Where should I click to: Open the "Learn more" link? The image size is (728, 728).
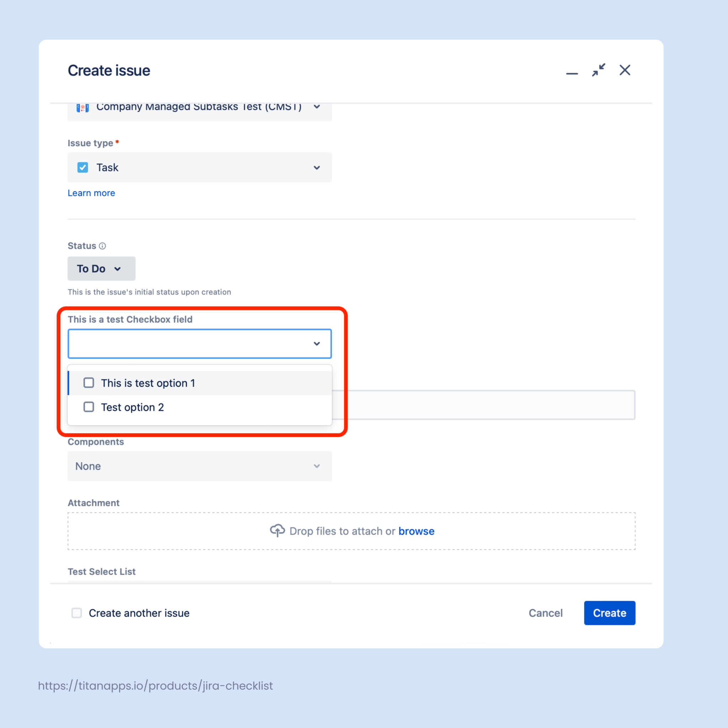tap(91, 193)
